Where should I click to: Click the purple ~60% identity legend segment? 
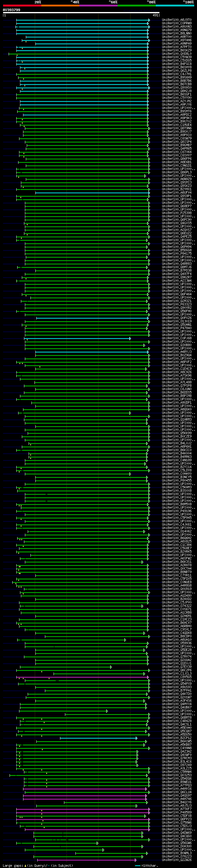pyautogui.click(x=98, y=6)
